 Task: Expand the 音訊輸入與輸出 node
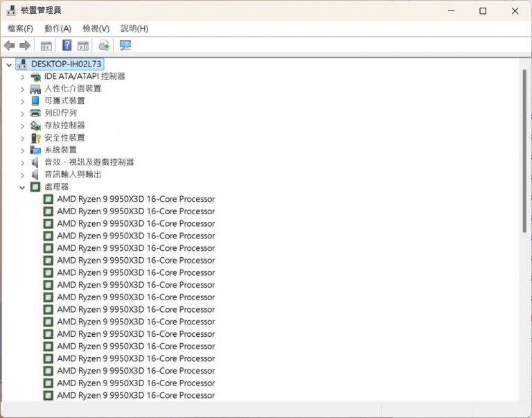(22, 175)
